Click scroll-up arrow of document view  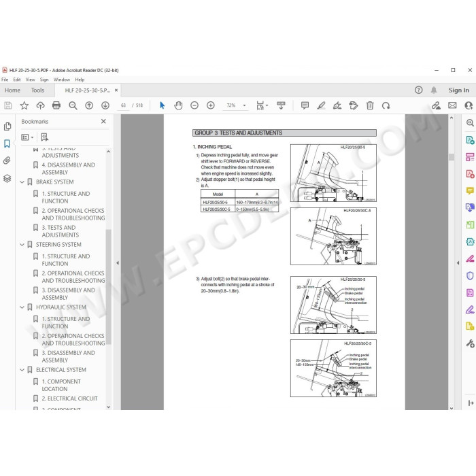[x=452, y=118]
